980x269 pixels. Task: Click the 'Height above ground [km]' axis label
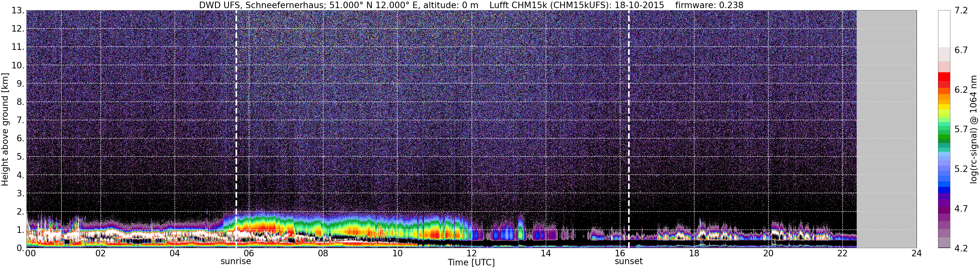point(5,129)
